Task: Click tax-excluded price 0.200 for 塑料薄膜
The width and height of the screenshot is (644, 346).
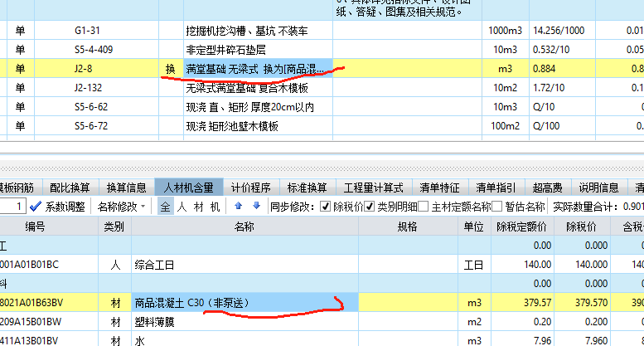Action: (x=582, y=322)
